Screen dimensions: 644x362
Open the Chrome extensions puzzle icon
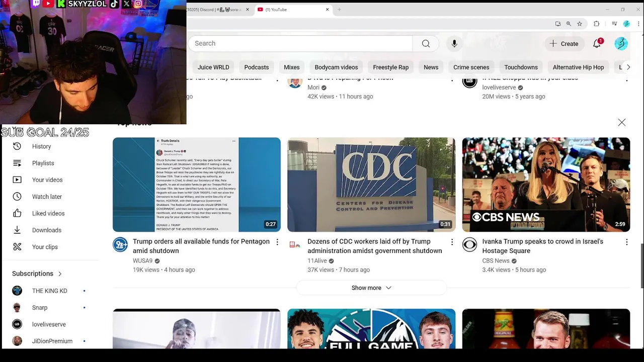pos(597,24)
